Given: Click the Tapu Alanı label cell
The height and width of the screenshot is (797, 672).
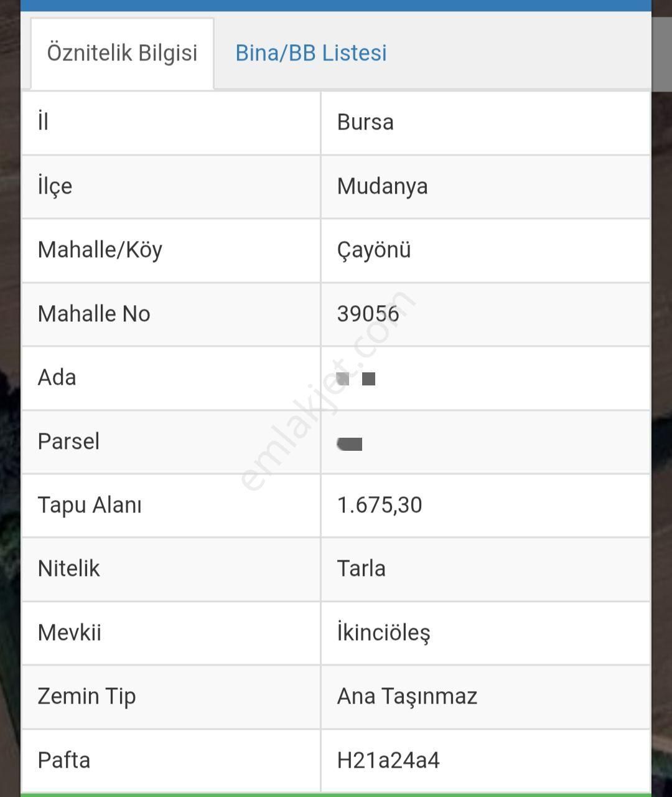Looking at the screenshot, I should click(171, 506).
